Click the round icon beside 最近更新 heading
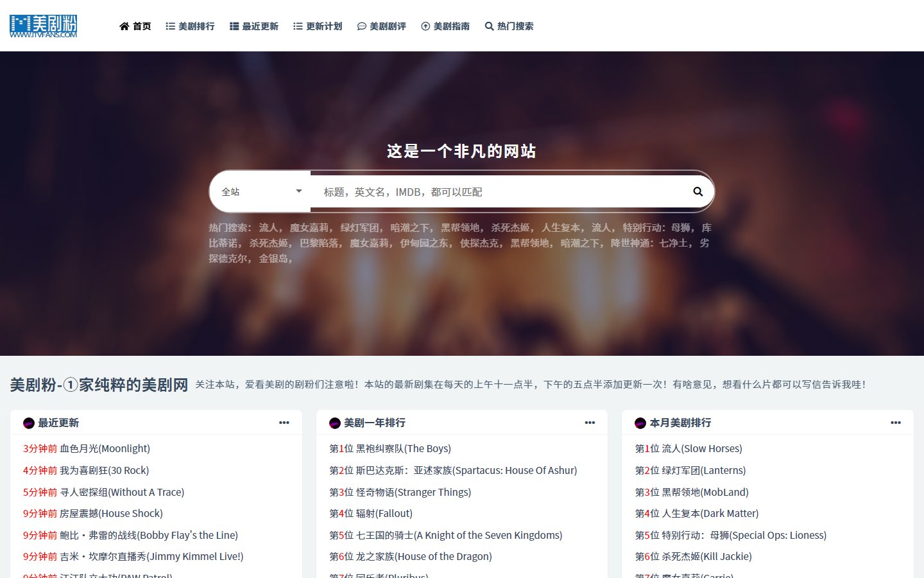 (x=29, y=423)
